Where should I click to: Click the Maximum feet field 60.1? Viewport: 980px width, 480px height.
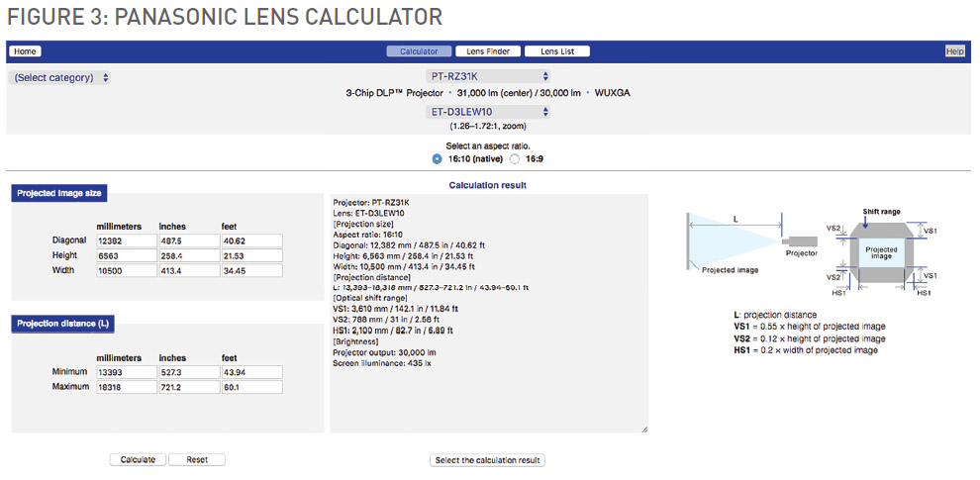[x=251, y=388]
